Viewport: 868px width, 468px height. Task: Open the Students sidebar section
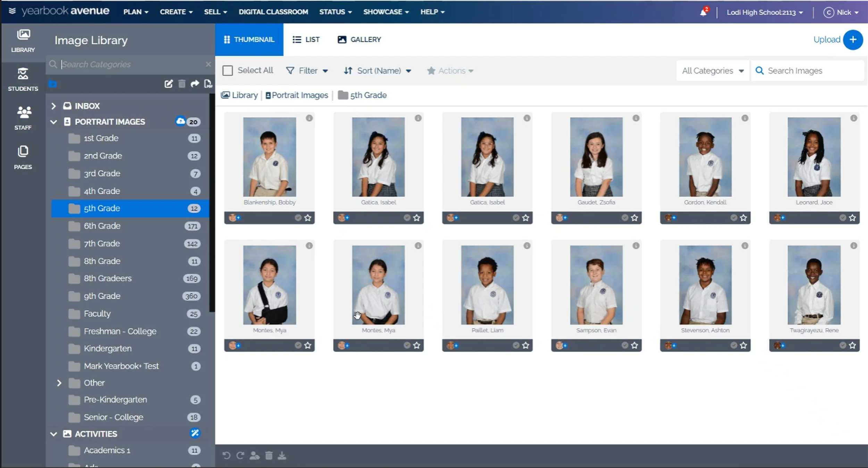(x=23, y=79)
